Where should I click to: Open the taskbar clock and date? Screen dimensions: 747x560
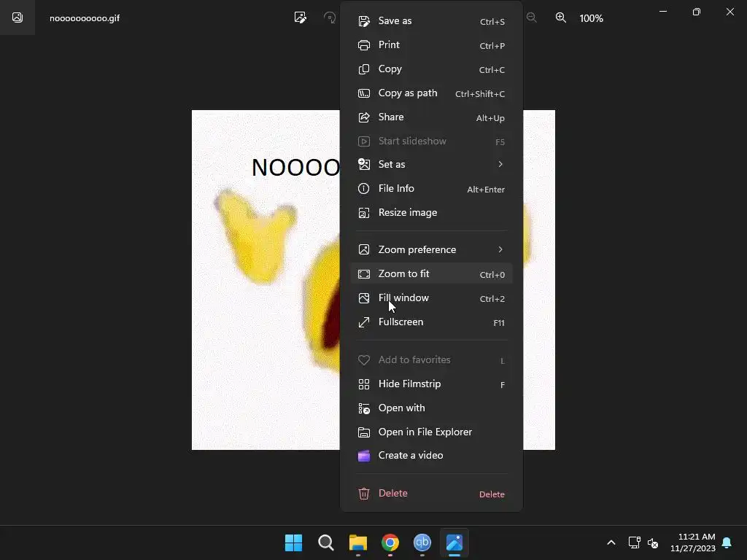pyautogui.click(x=693, y=542)
